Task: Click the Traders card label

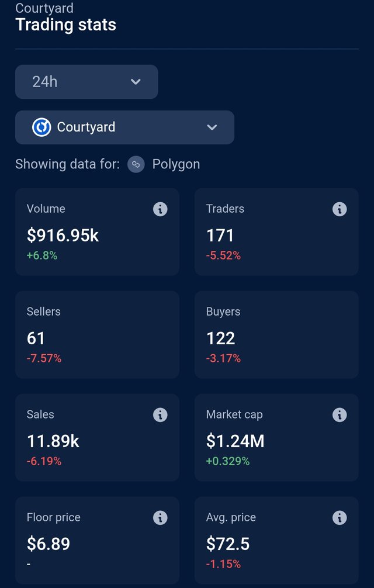Action: click(225, 209)
